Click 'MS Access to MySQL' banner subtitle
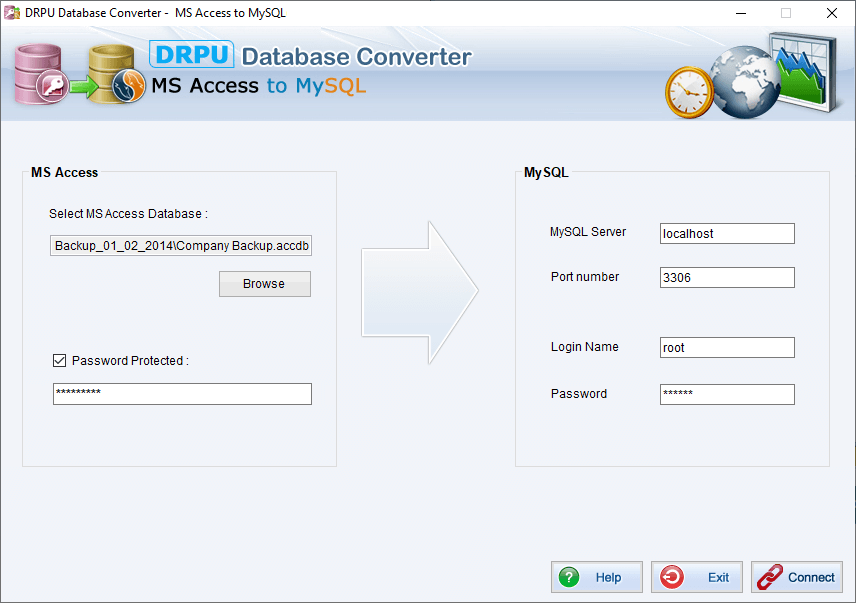856x603 pixels. click(x=258, y=86)
